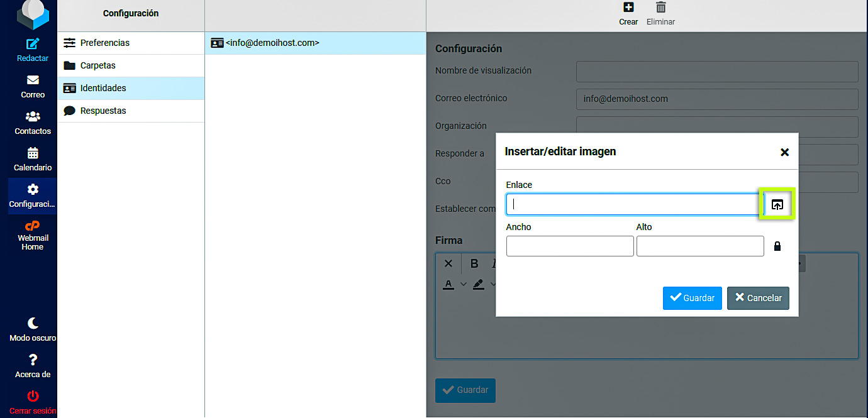
Task: Click inside the Ancho width field
Action: pos(569,246)
